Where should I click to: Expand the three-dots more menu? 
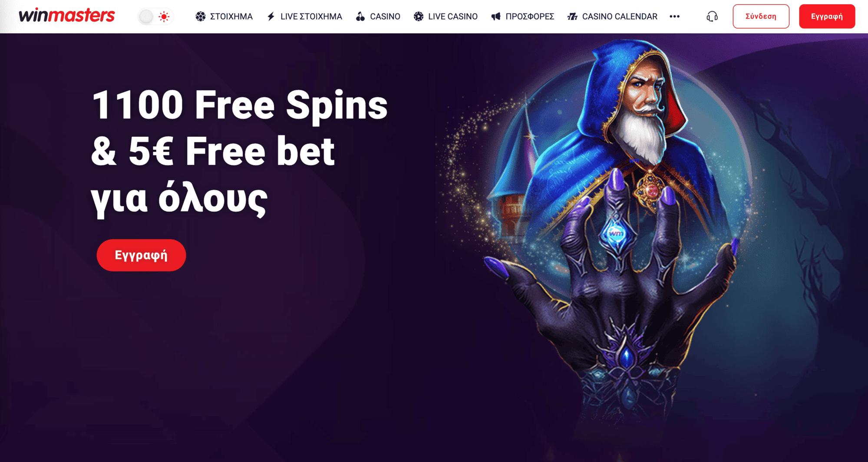coord(674,16)
